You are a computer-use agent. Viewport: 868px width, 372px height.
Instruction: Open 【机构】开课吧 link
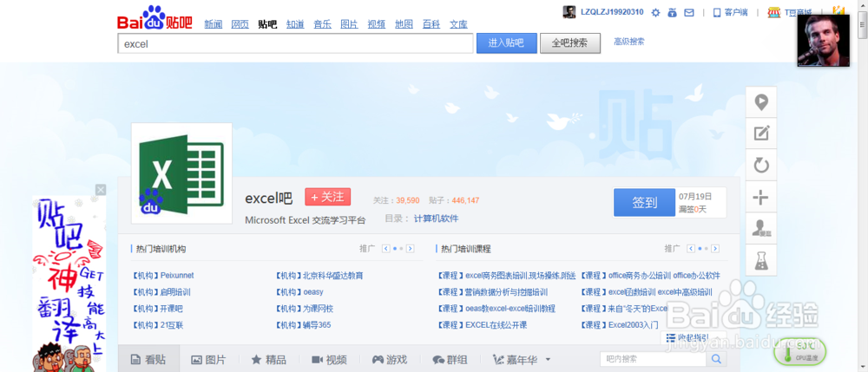(157, 309)
